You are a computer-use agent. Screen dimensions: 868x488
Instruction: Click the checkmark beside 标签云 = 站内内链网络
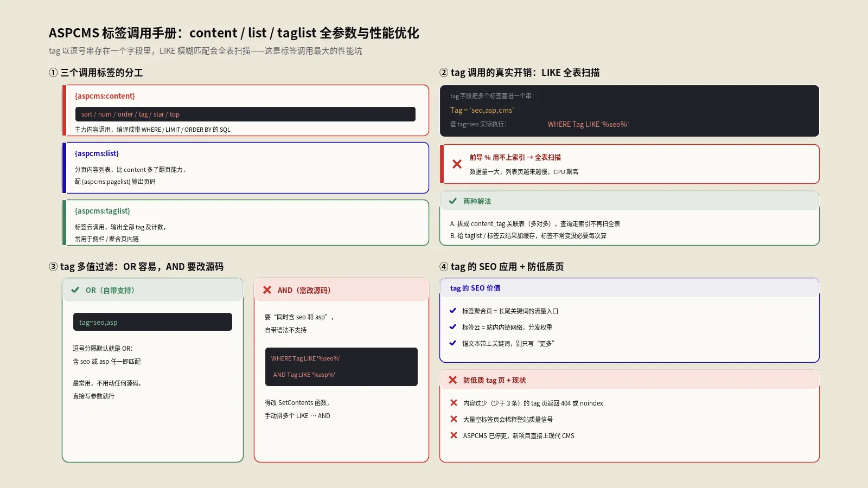coord(452,327)
